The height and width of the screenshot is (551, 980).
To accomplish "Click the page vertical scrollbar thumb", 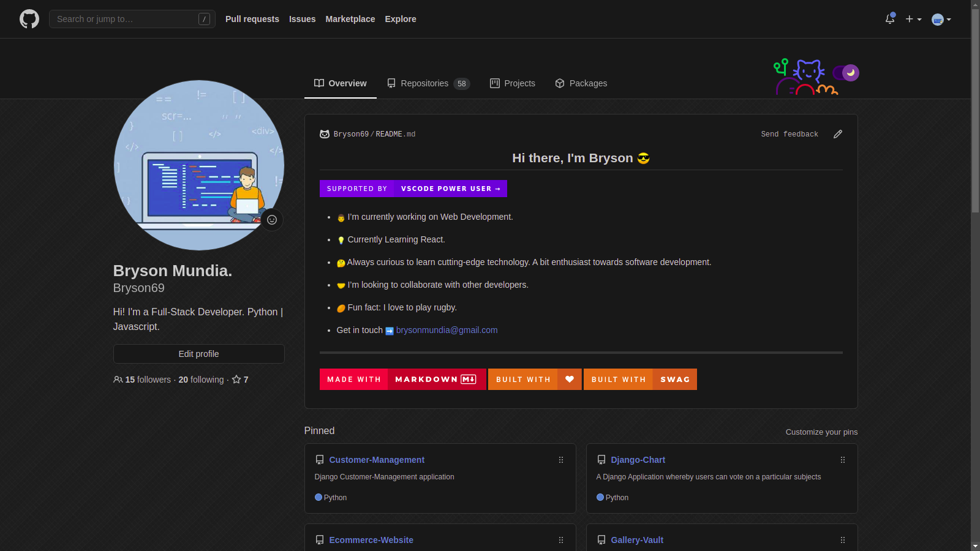I will coord(975,111).
